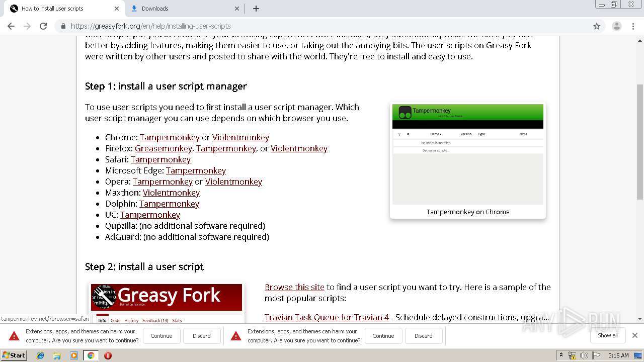Screen dimensions: 644x362
Task: Select the 'Step 1: install a user script manager' heading
Action: point(166,86)
